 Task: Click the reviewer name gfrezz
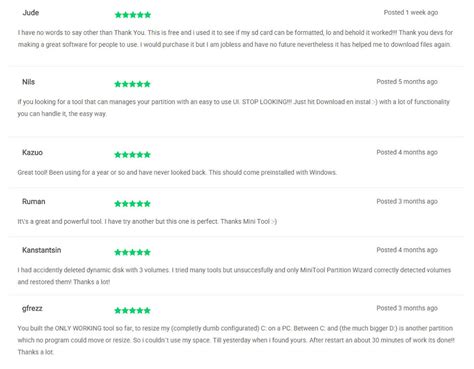(x=32, y=309)
